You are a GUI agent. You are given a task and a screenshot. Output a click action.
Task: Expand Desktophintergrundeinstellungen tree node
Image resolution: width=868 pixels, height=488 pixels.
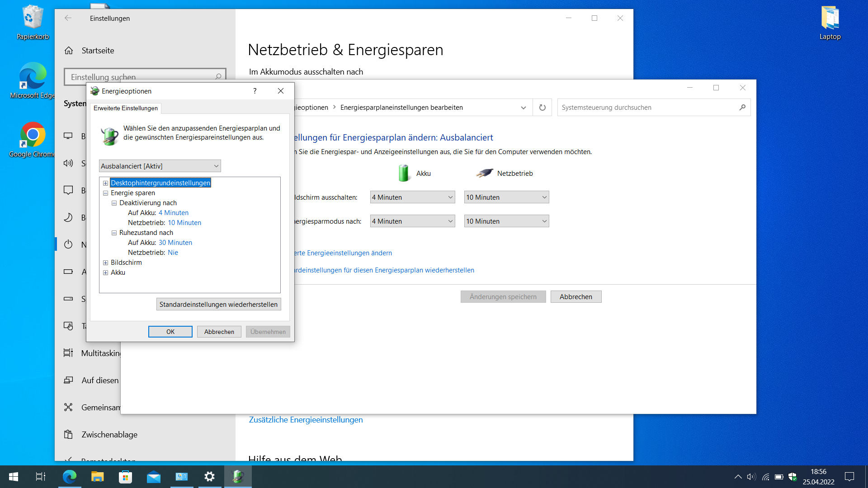[105, 183]
